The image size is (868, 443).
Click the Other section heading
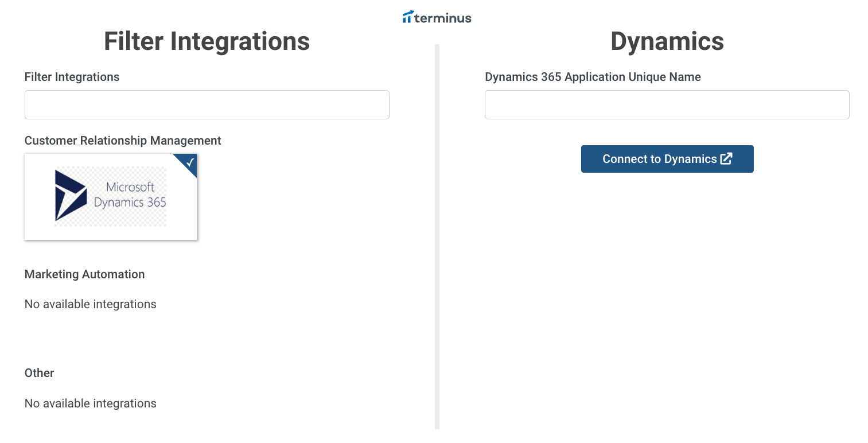[40, 373]
